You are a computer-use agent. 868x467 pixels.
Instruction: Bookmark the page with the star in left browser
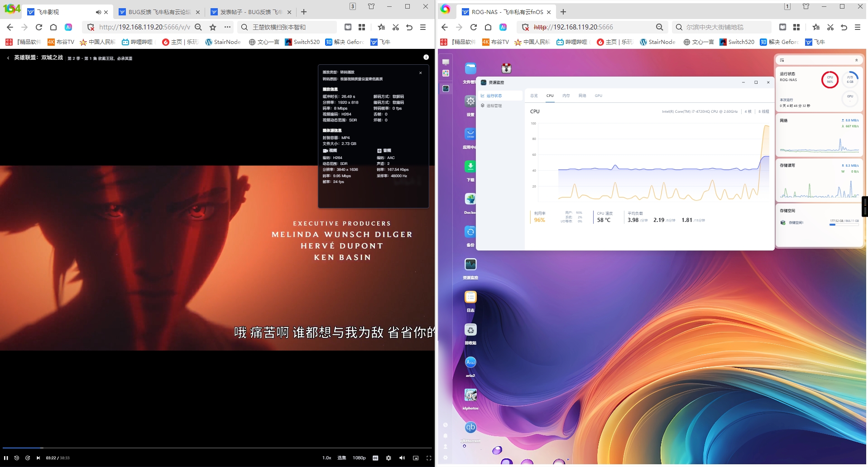213,27
